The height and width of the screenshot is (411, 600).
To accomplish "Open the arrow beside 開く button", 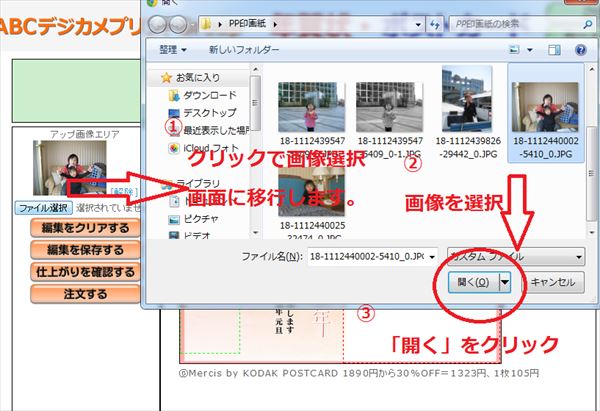I will tap(505, 282).
